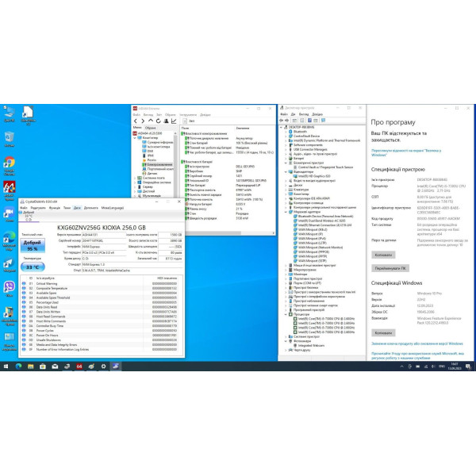Select Percentage Used SMART row
This screenshot has height=476, width=476.
102,302
